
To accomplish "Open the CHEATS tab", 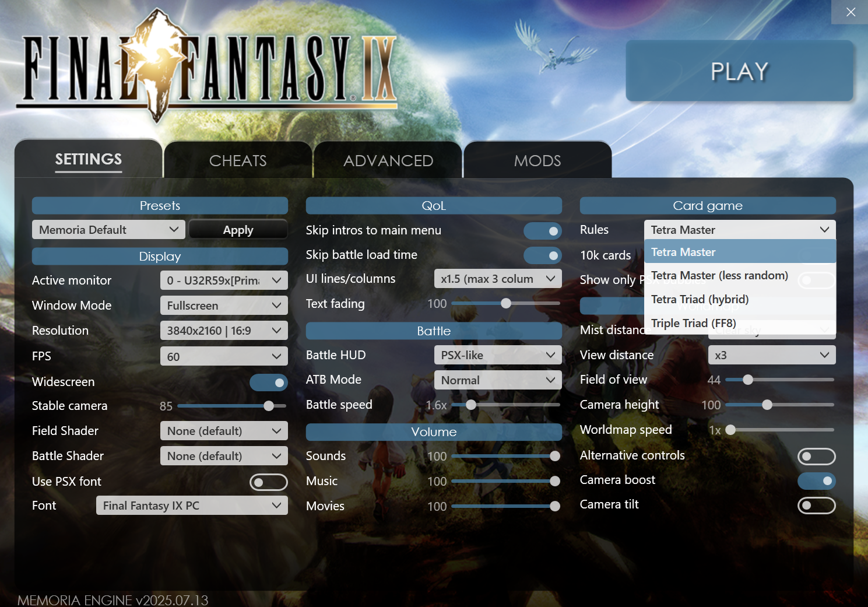I will (x=238, y=160).
